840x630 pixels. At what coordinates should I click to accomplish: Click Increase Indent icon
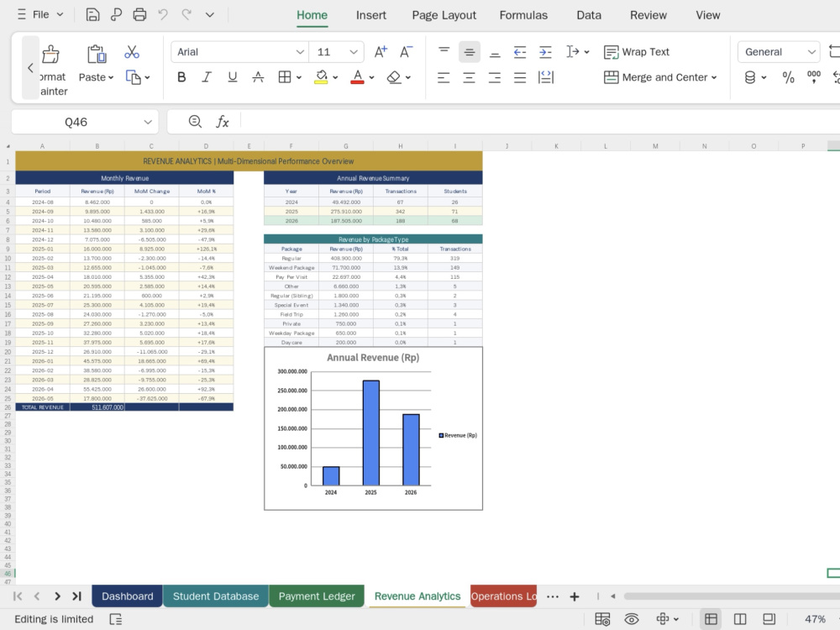pos(545,52)
